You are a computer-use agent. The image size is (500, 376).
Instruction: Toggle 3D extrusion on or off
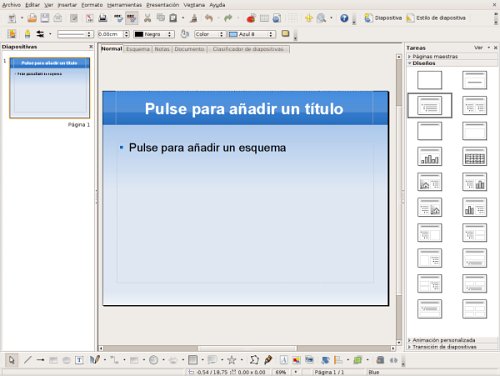pyautogui.click(x=380, y=360)
